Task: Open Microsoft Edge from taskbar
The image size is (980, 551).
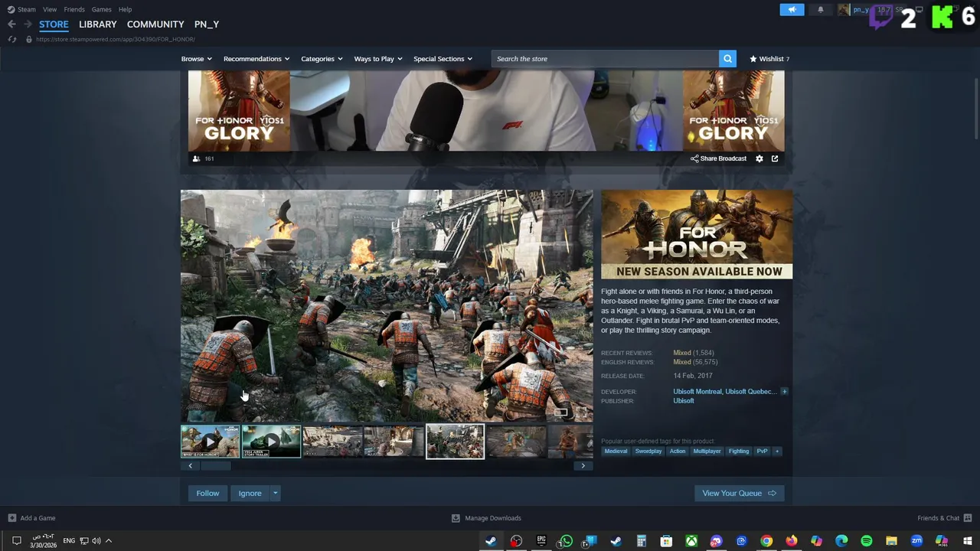Action: pyautogui.click(x=841, y=541)
